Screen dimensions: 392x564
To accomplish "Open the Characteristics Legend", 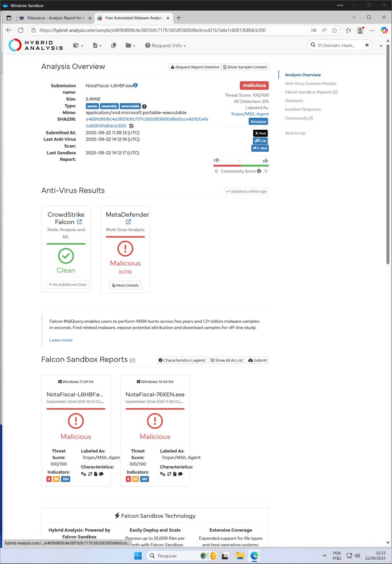I will tap(182, 360).
